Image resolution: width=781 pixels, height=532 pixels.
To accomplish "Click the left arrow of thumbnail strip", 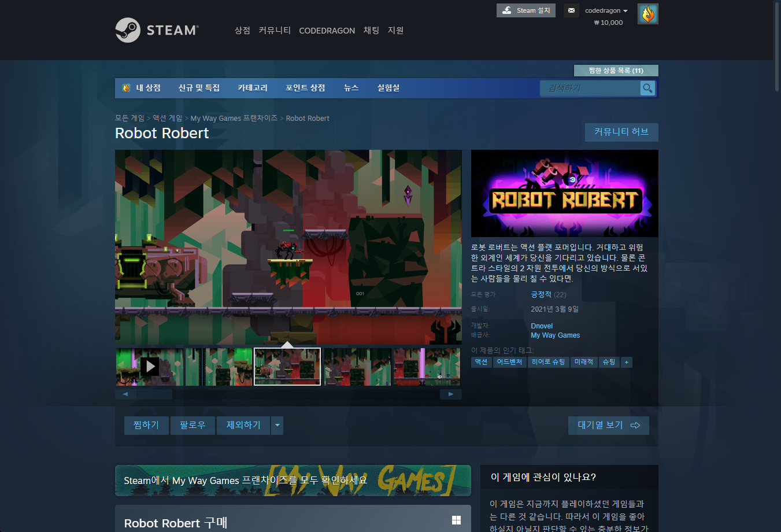I will click(125, 394).
